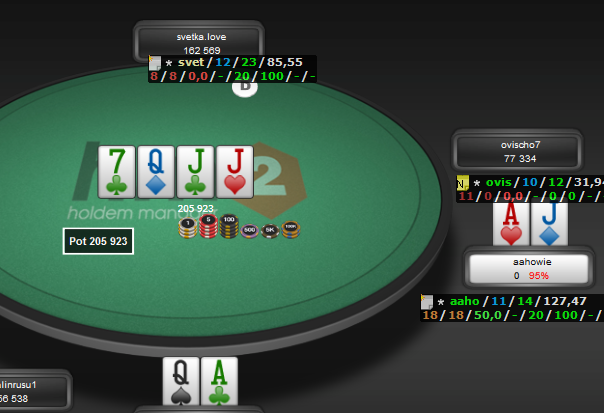Image resolution: width=604 pixels, height=413 pixels.
Task: Click the Ace of clubs hole card
Action: point(219,381)
